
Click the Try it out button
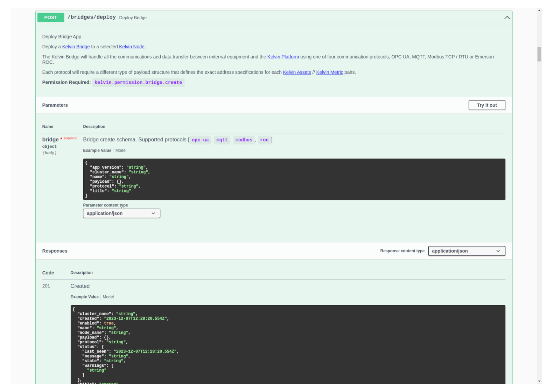click(x=486, y=105)
